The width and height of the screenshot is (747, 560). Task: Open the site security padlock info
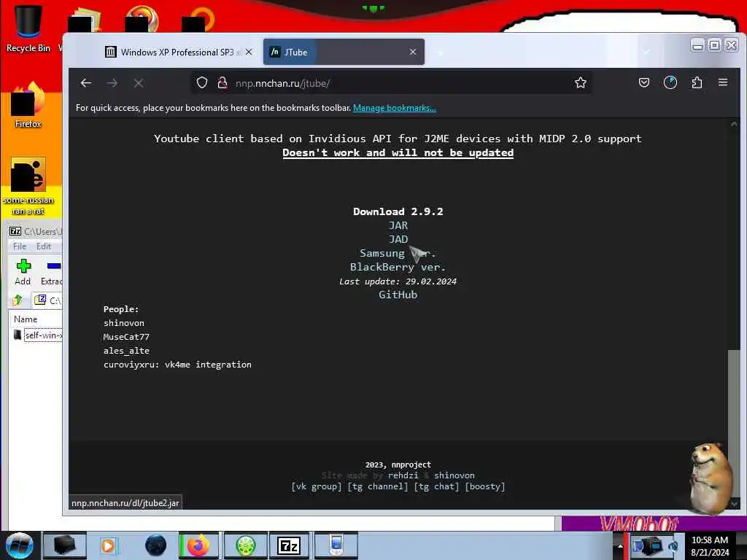222,83
